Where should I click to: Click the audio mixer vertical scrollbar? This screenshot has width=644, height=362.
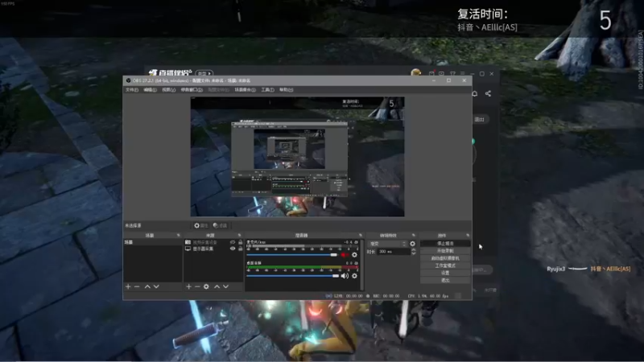coord(361,265)
